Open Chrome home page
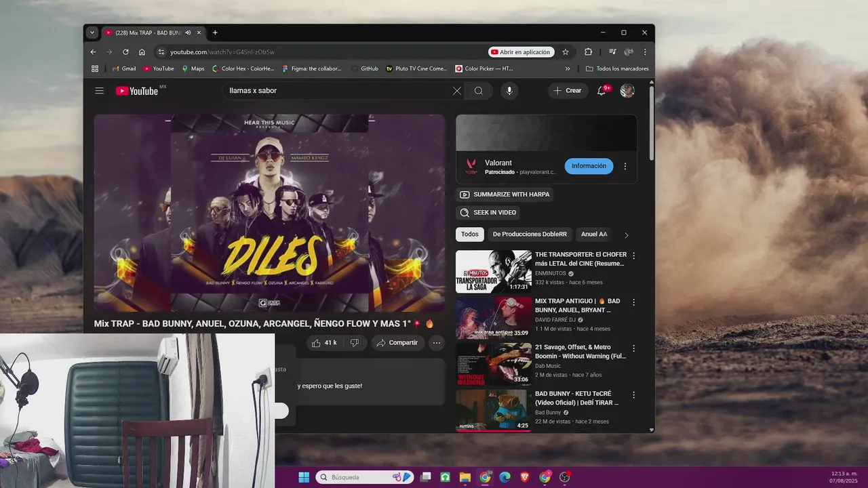868x488 pixels. point(142,52)
